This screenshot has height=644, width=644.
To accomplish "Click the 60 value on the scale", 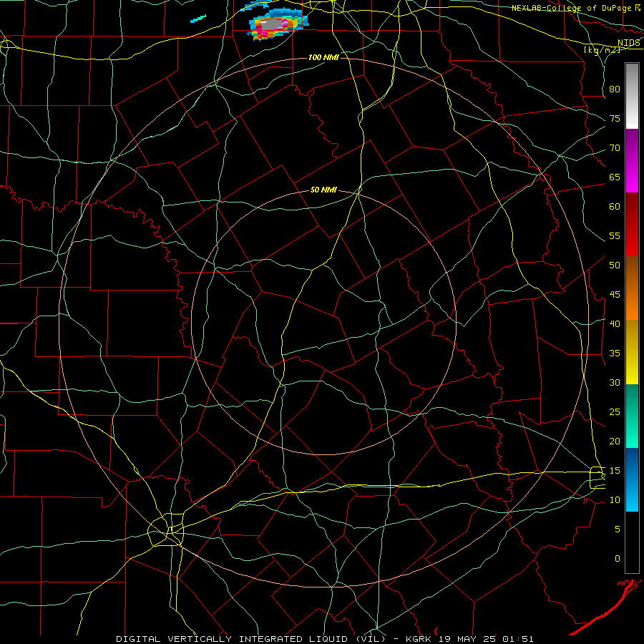I will pyautogui.click(x=615, y=207).
